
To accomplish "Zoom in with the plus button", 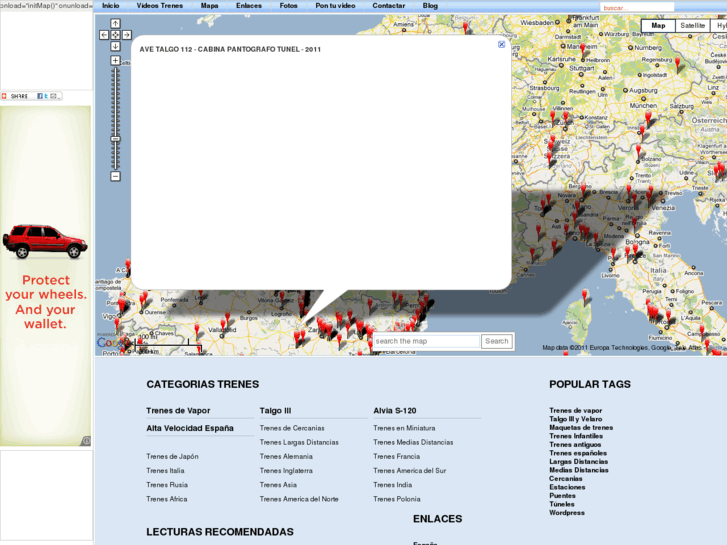I will tap(115, 60).
